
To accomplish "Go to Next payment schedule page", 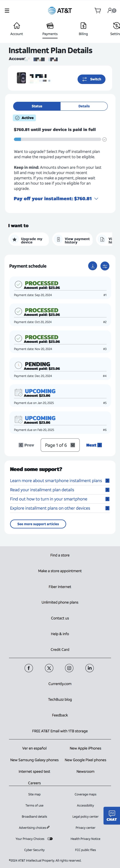I will tap(94, 445).
